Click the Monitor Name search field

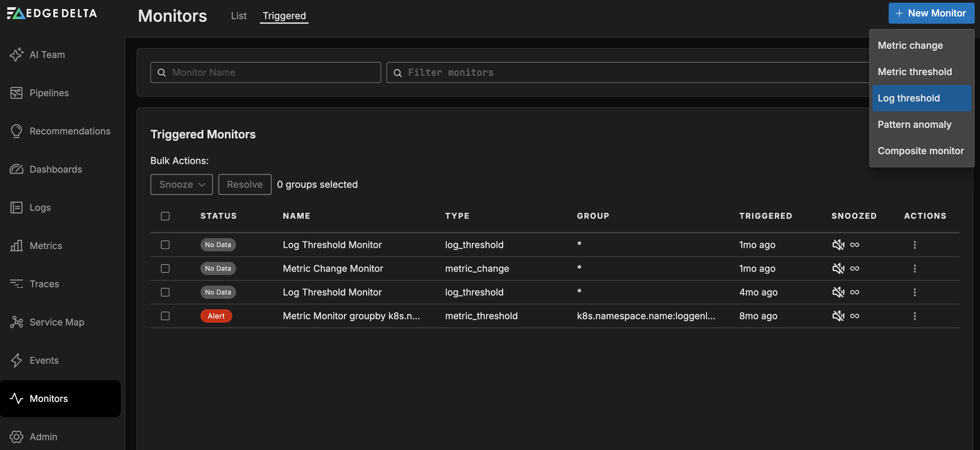pos(265,72)
